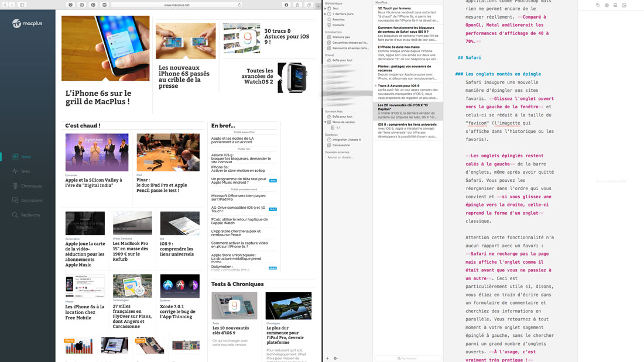This screenshot has width=644, height=362.
Task: Open the image attachment icon in Ulysses
Action: coord(624,5)
